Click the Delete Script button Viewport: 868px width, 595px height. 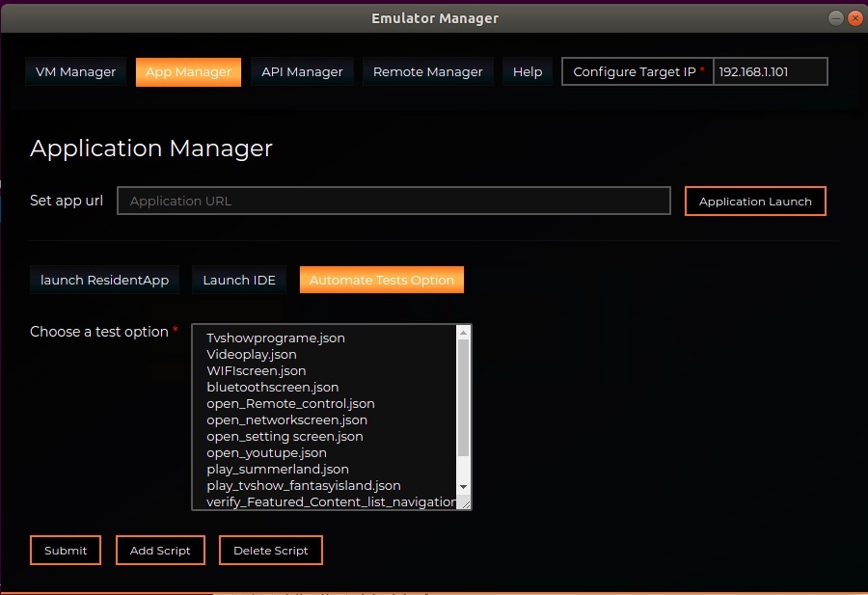(271, 551)
